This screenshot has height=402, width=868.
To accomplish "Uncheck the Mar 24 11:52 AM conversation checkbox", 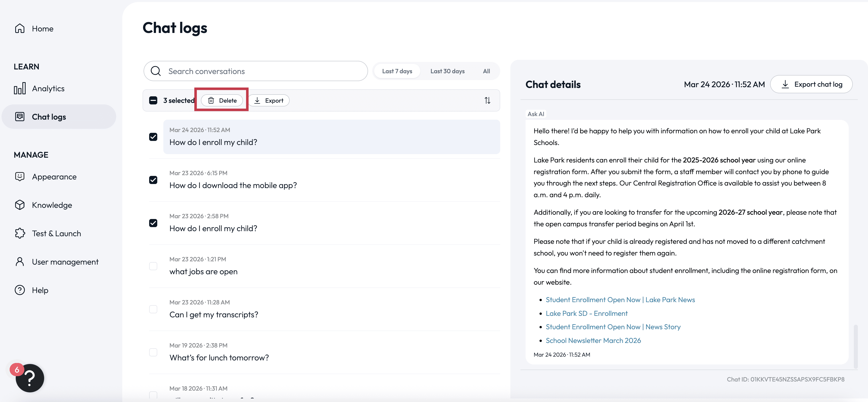I will (153, 137).
